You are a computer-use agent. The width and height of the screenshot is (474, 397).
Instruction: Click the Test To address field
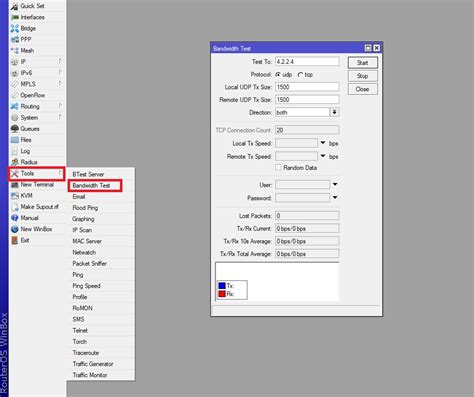[x=307, y=62]
